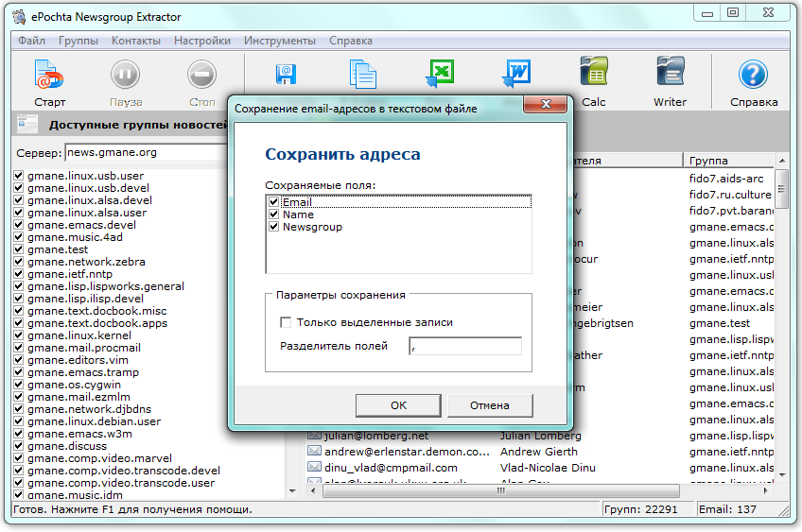Open help via Справка question-mark icon
The image size is (802, 532).
(x=753, y=75)
